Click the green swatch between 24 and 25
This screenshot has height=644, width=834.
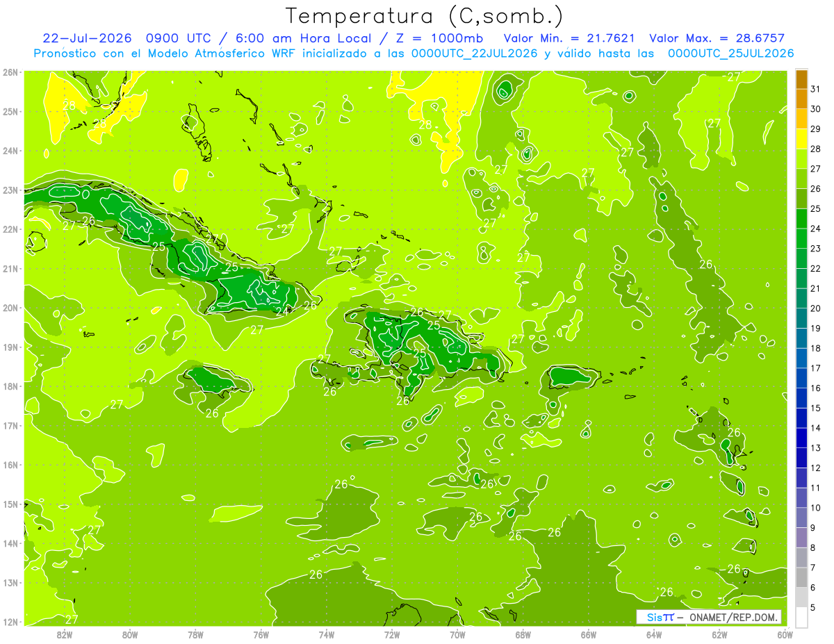(x=801, y=219)
